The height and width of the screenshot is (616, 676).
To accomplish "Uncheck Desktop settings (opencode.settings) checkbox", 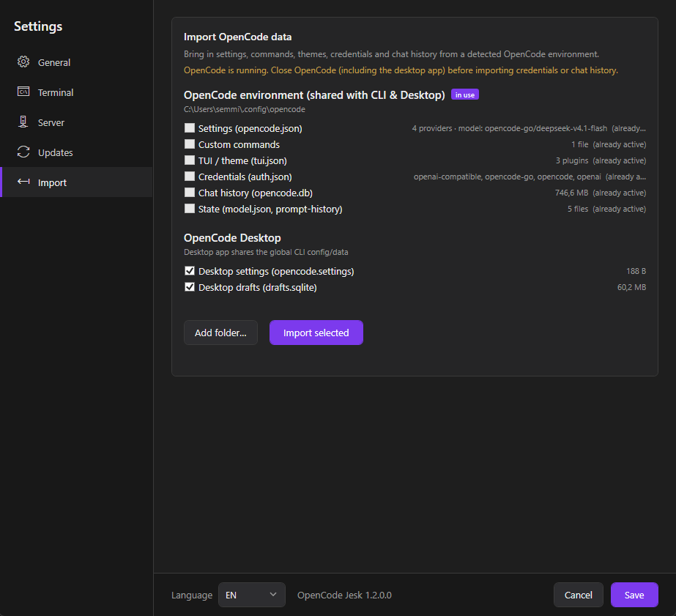I will pos(190,271).
